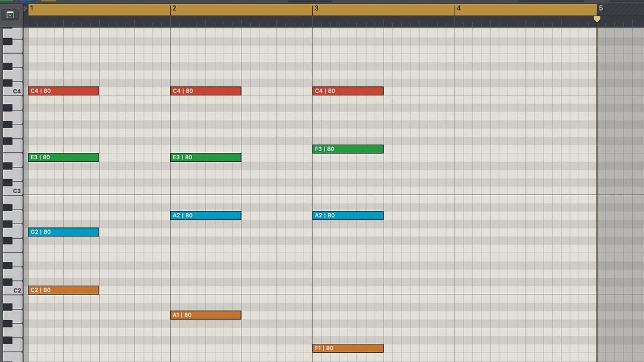Select the G2 note in bar 1
This screenshot has height=362, width=644.
(63, 232)
